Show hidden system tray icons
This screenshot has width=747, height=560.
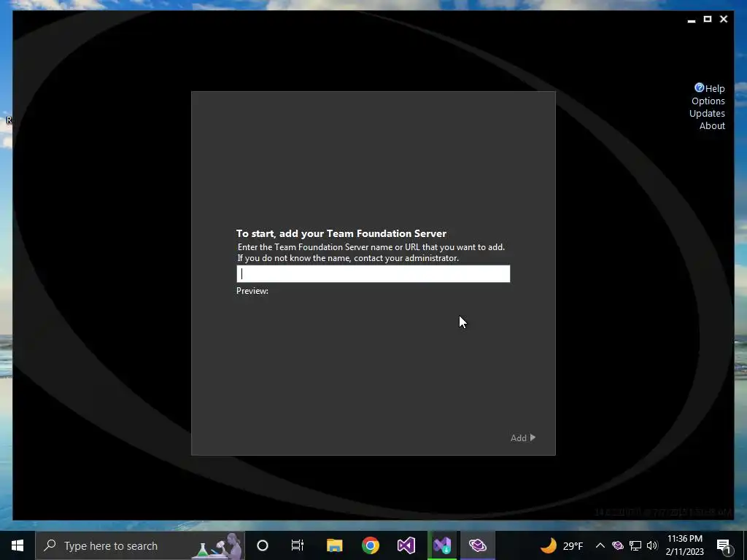click(600, 545)
